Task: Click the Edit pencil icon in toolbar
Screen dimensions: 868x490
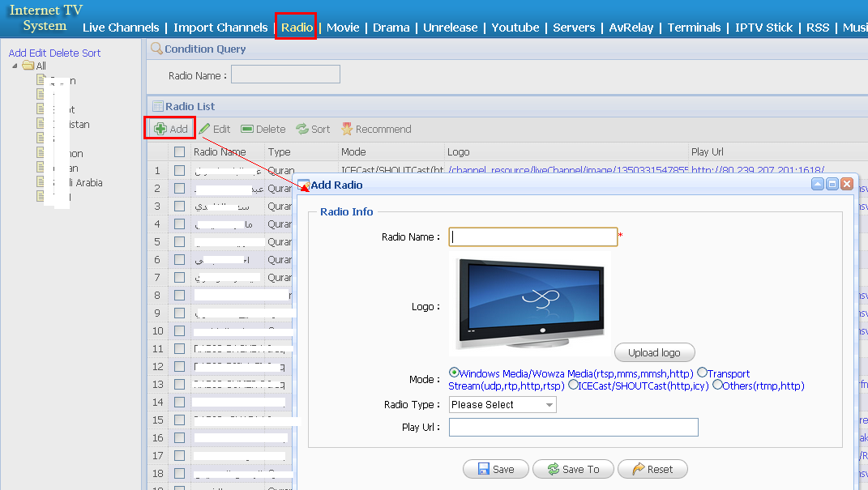Action: [x=205, y=129]
